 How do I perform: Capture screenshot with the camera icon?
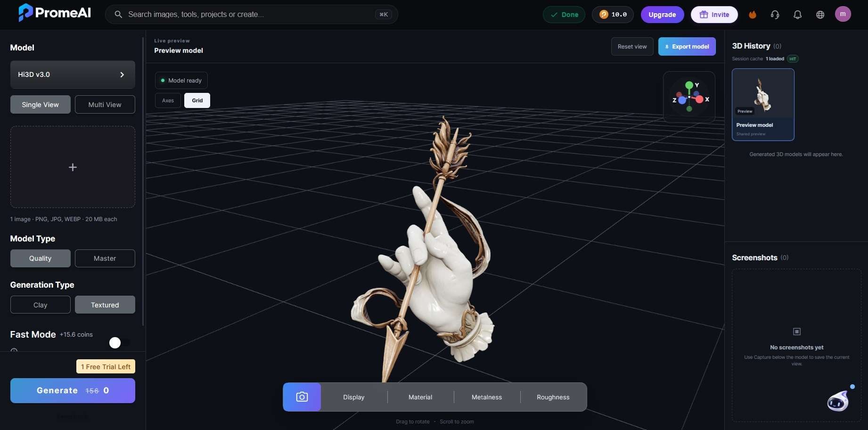point(302,397)
